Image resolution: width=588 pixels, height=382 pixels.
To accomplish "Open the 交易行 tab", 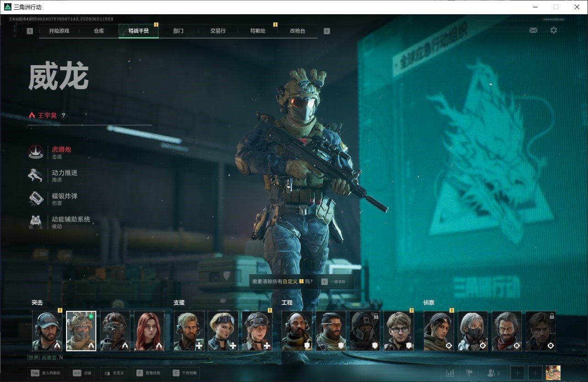I will click(218, 31).
